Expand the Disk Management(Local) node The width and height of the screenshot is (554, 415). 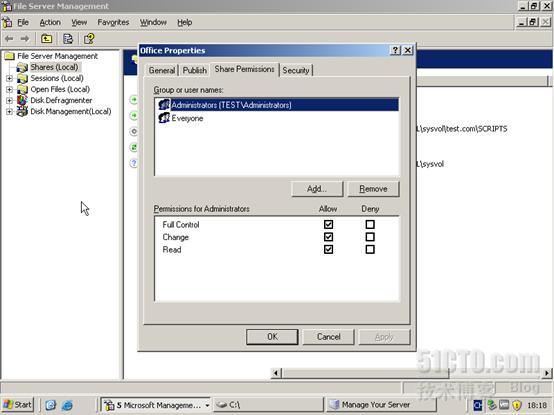(10, 112)
